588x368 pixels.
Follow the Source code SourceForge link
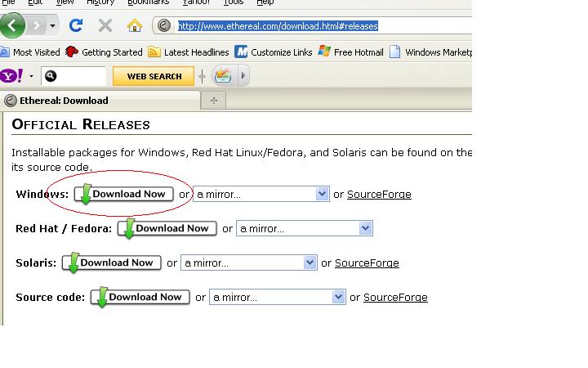(x=395, y=298)
